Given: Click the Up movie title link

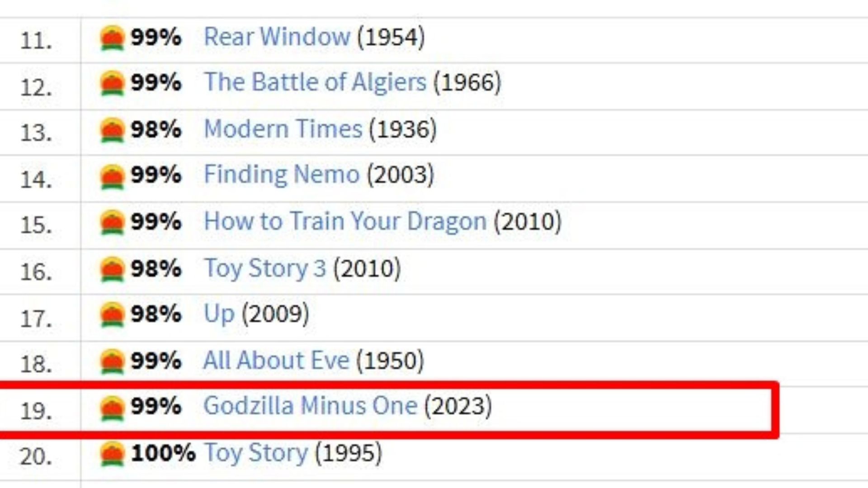Looking at the screenshot, I should point(219,314).
